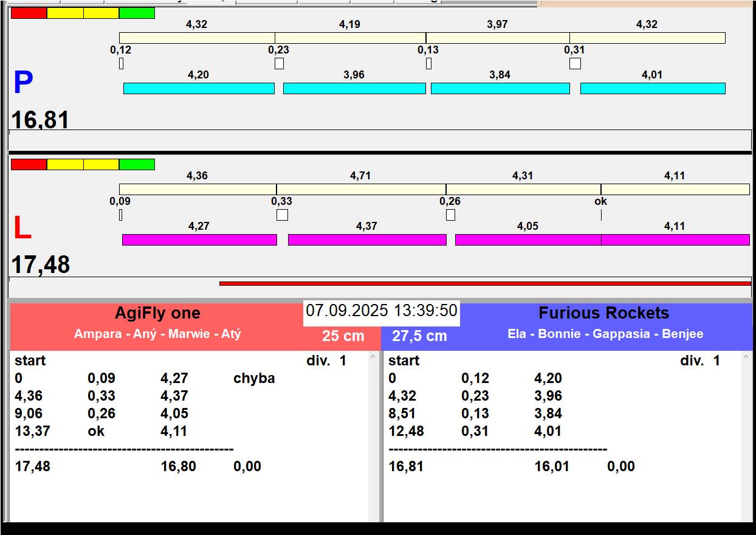Click the 16,80 clean time in AgiFly table

(179, 466)
